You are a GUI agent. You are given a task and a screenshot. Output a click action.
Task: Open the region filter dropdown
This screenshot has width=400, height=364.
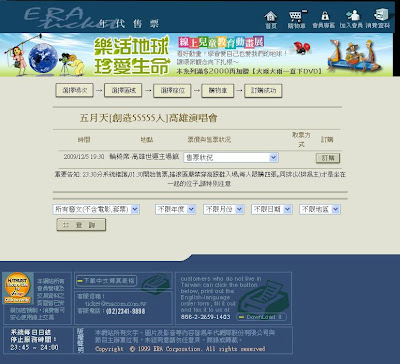click(x=319, y=209)
